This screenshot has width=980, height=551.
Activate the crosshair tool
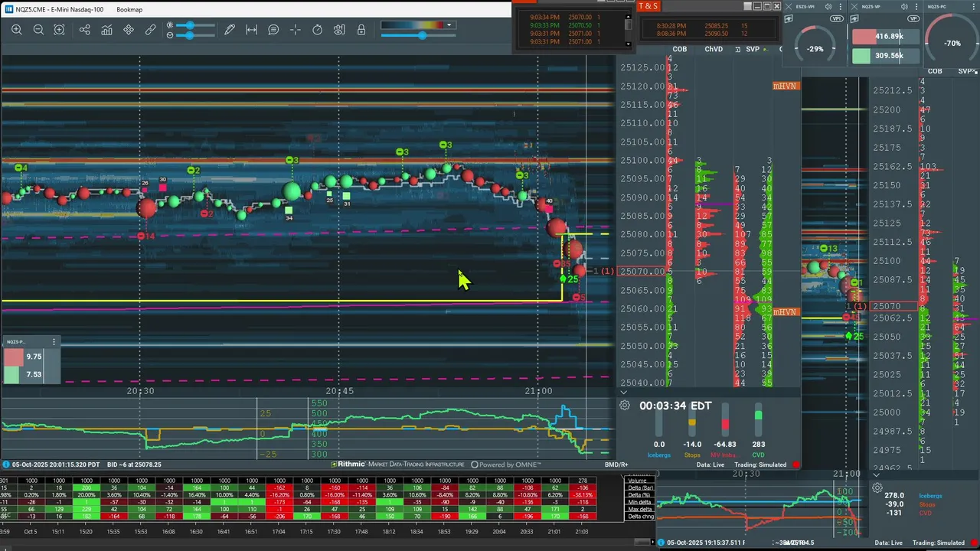pyautogui.click(x=296, y=30)
